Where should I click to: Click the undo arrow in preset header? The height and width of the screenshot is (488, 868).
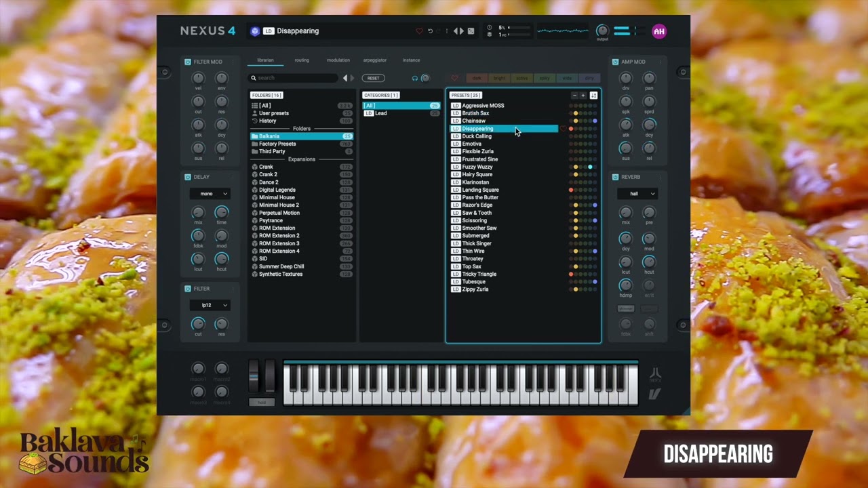(430, 31)
